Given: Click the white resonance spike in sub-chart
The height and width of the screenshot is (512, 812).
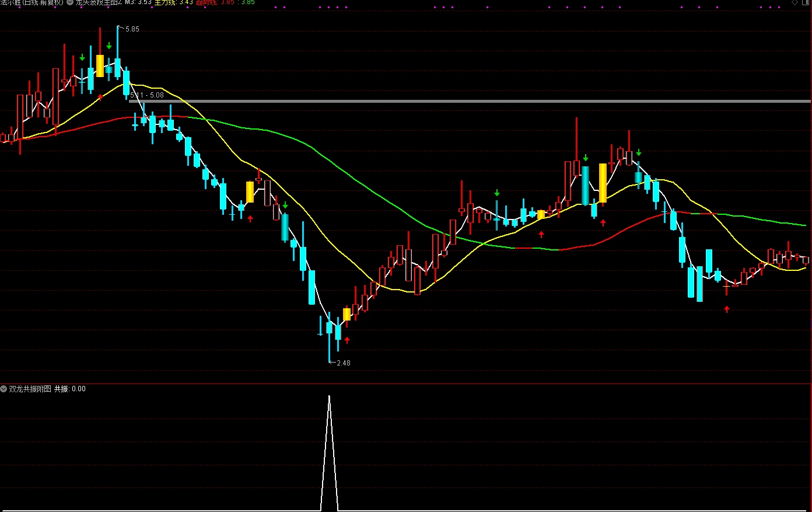Looking at the screenshot, I should 330,452.
